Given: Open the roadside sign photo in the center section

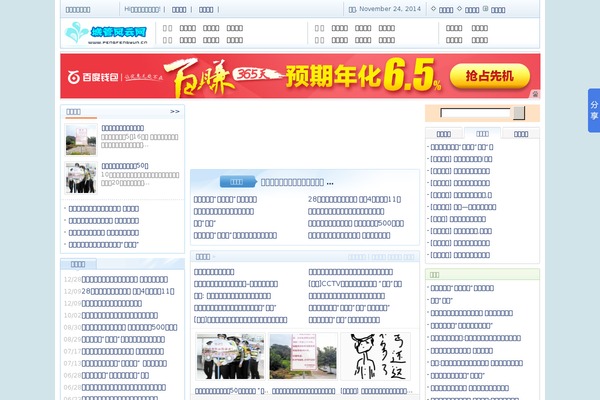Looking at the screenshot, I should click(302, 355).
